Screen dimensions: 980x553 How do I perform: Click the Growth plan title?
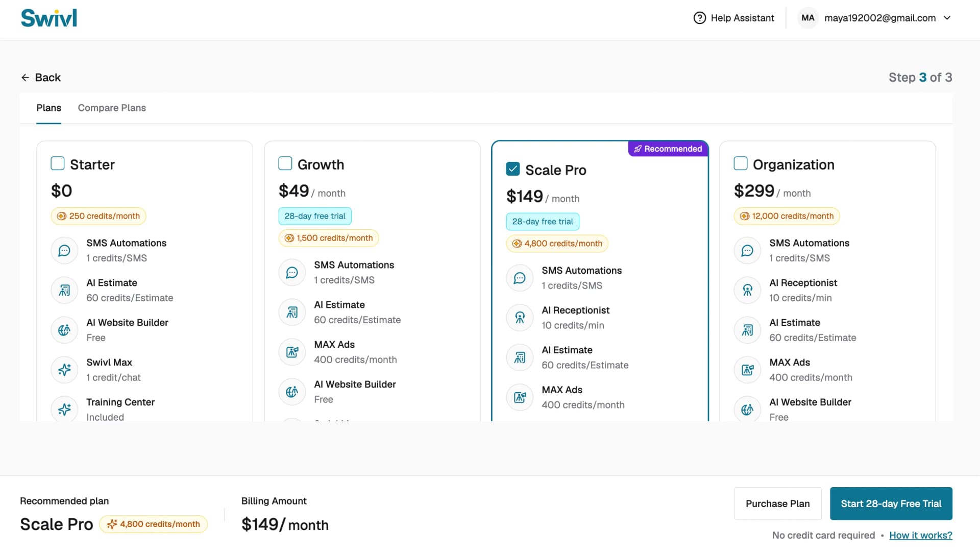pos(321,164)
